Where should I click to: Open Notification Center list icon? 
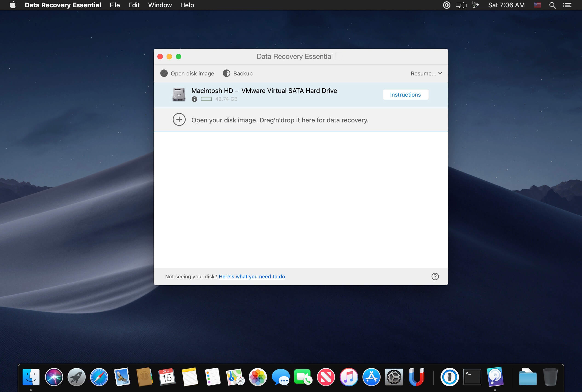(x=567, y=5)
